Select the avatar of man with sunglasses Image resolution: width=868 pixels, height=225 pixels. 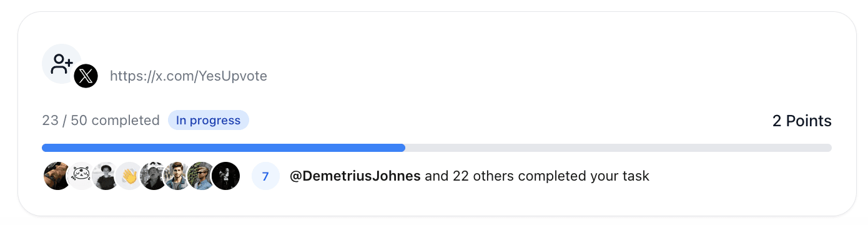pyautogui.click(x=201, y=176)
